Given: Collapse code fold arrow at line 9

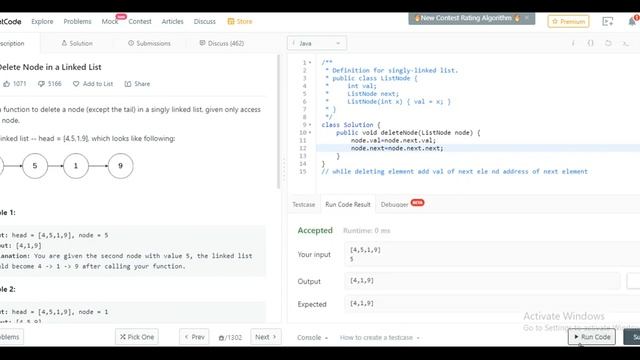Looking at the screenshot, I should coord(310,125).
